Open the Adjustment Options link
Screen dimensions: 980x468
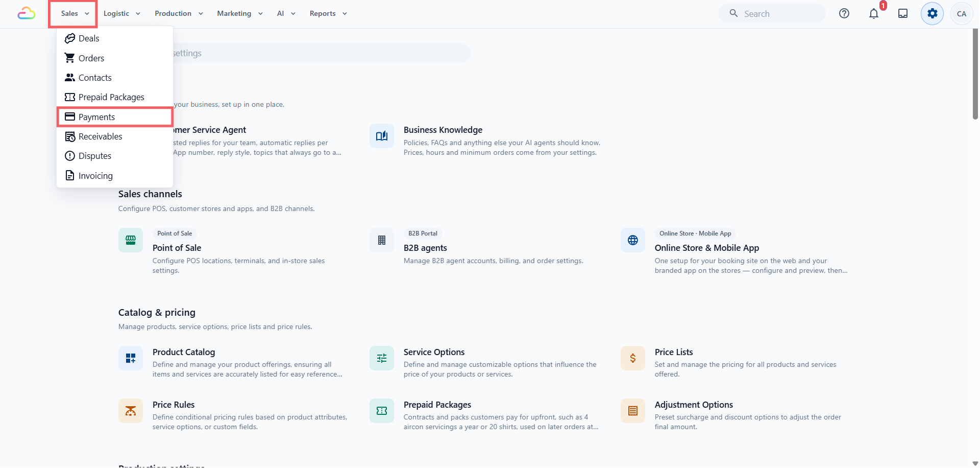pos(694,405)
